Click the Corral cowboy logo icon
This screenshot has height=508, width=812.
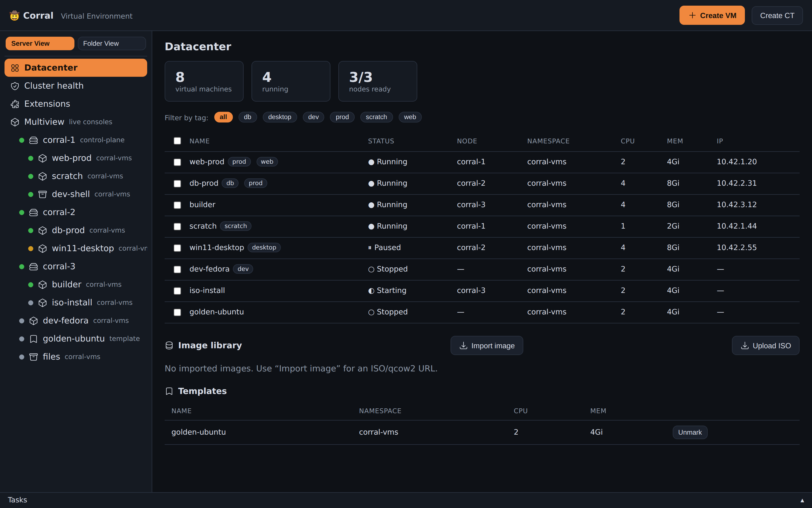14,16
